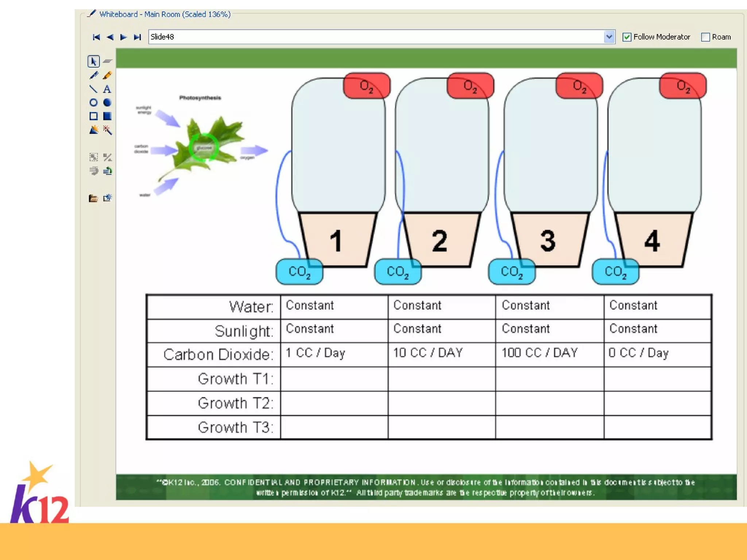Select the blue pen tool
This screenshot has height=560, width=747.
(x=93, y=75)
